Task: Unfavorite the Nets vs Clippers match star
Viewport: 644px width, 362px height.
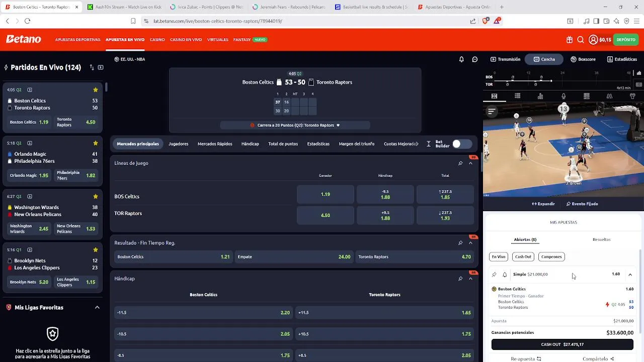Action: [96, 250]
